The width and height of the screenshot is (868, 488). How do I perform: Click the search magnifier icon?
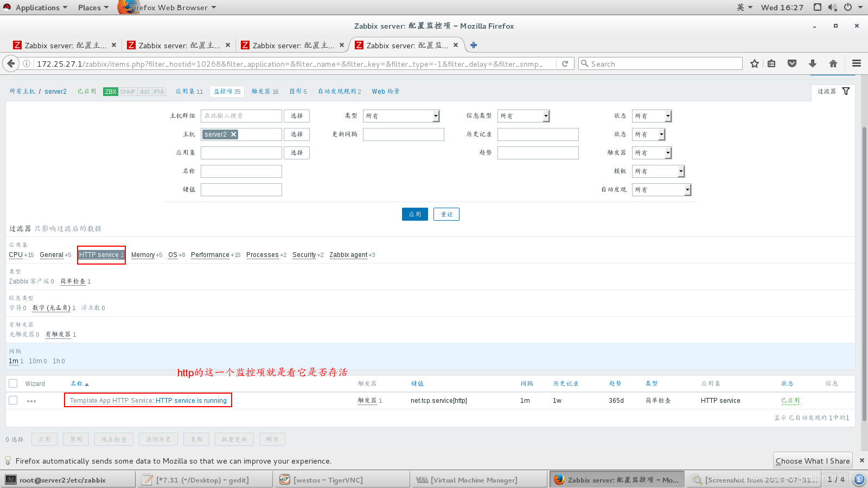[585, 63]
